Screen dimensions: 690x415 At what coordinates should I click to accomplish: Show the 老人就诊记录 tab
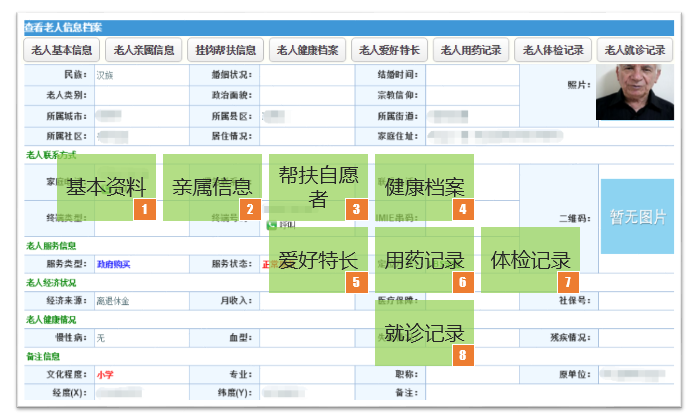tap(635, 50)
